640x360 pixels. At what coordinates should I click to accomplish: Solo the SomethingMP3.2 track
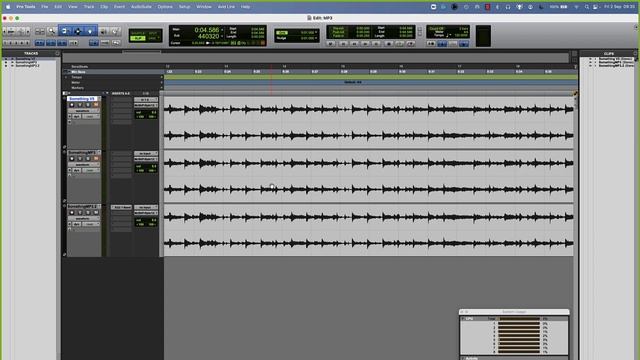click(88, 212)
